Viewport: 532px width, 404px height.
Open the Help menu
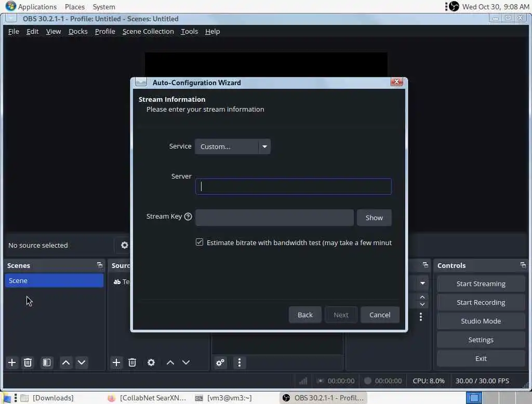click(212, 32)
